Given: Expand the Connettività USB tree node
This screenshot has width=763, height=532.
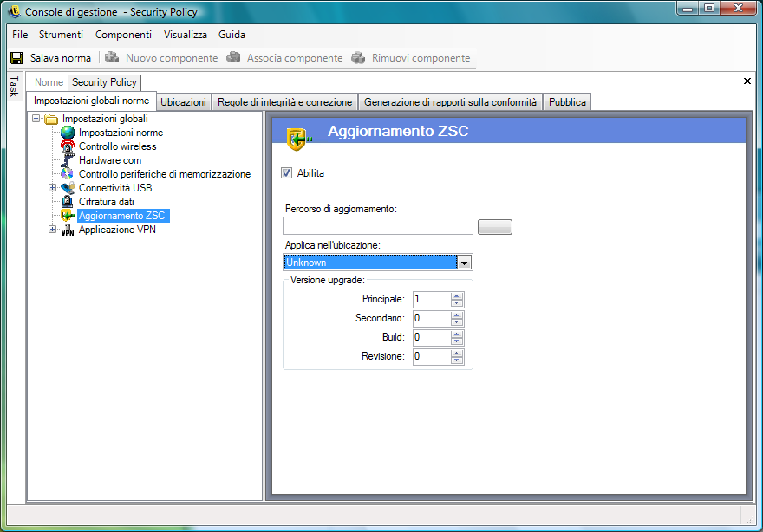Looking at the screenshot, I should [x=52, y=188].
